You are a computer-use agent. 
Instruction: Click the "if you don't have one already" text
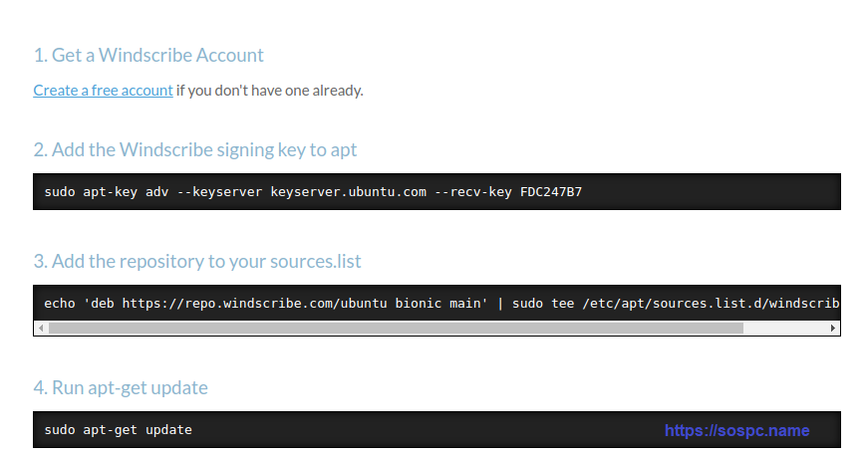270,91
